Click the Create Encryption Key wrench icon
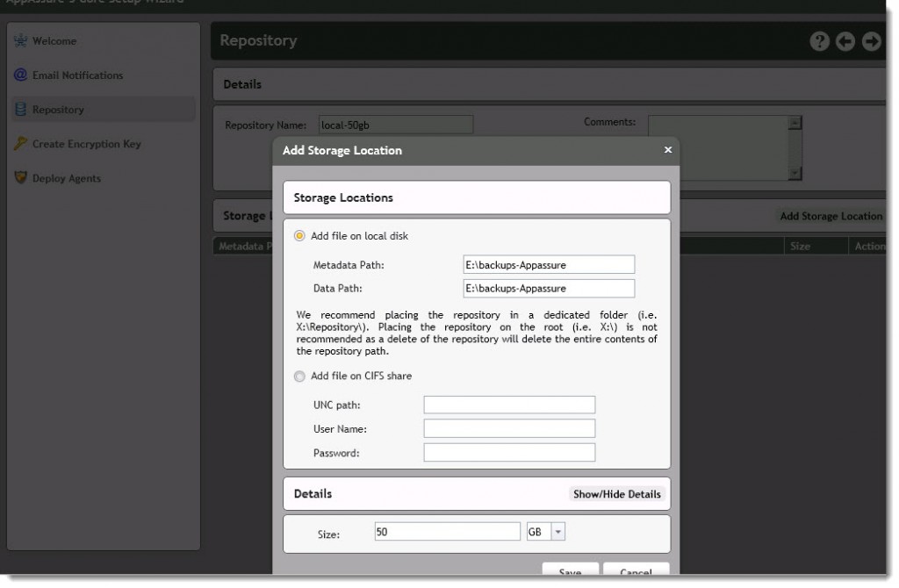Image resolution: width=899 pixels, height=588 pixels. [x=19, y=143]
